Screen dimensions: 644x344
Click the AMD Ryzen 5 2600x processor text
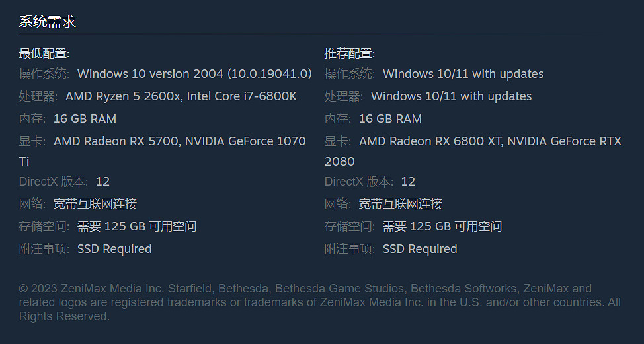tap(123, 96)
